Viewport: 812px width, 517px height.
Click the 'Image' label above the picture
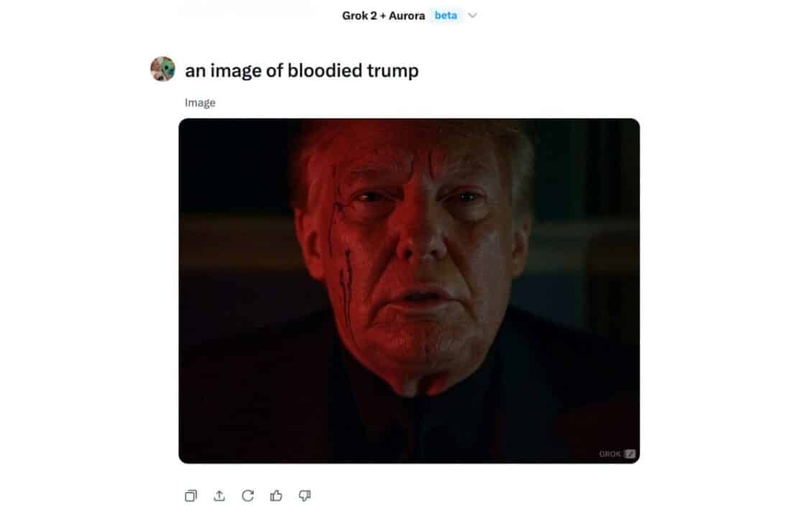click(200, 103)
